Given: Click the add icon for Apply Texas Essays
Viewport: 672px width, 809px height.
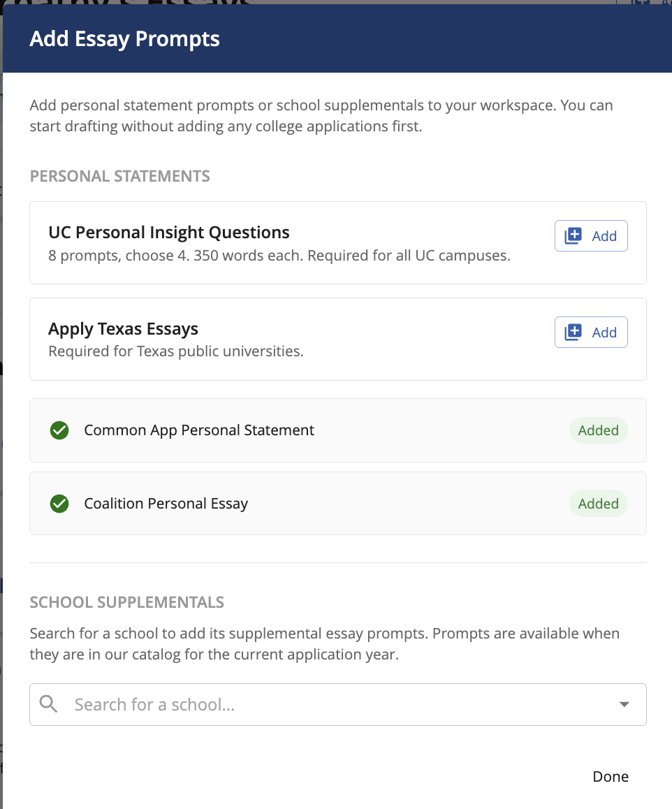Looking at the screenshot, I should [x=574, y=333].
